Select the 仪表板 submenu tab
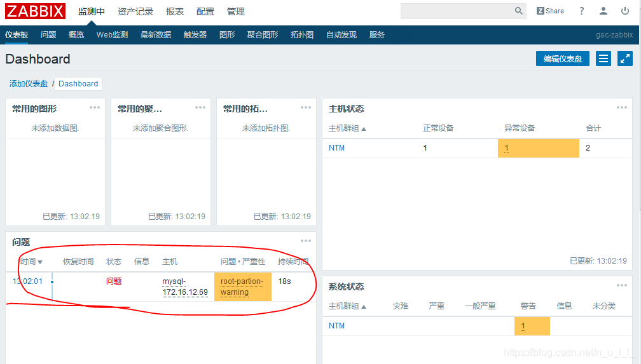The width and height of the screenshot is (641, 364). tap(17, 35)
